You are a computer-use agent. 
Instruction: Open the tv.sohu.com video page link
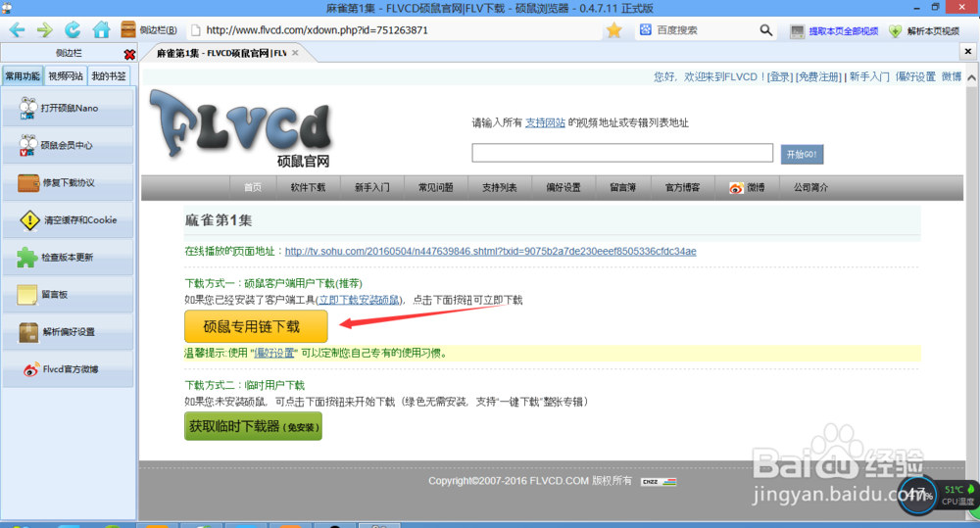491,251
